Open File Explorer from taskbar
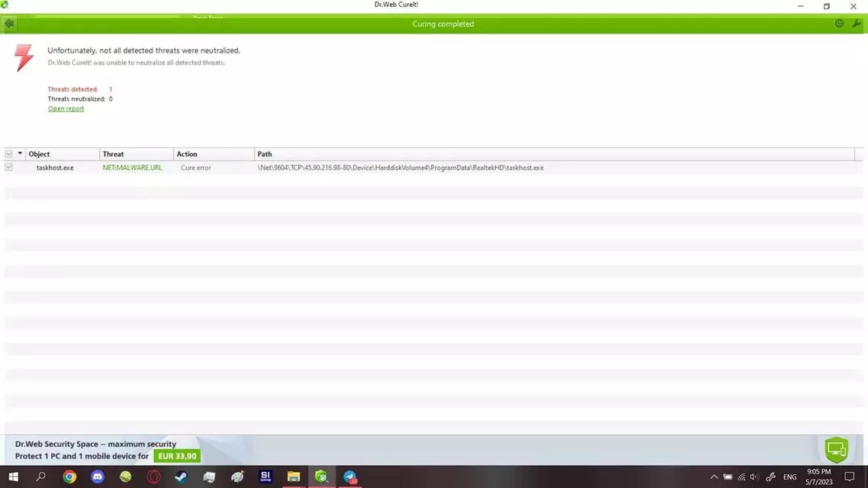Viewport: 868px width, 488px height. tap(294, 477)
